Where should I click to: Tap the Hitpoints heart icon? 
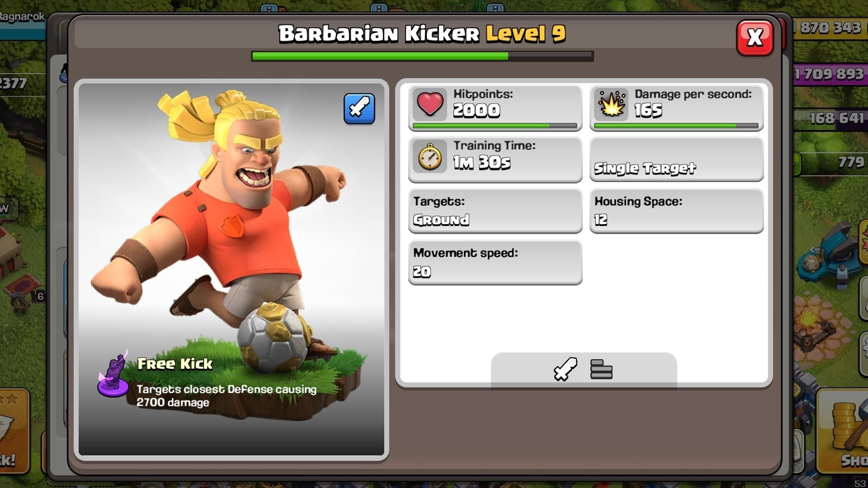429,104
